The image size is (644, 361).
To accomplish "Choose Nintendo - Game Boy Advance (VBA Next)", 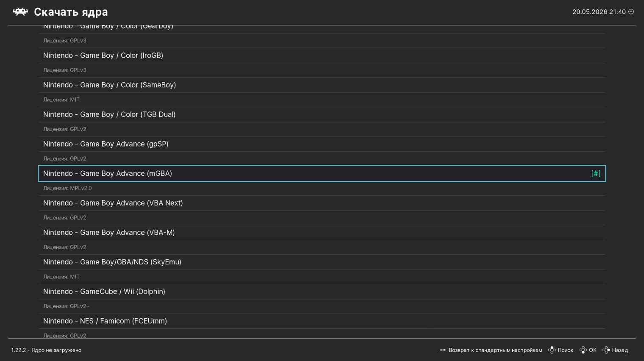I will [x=322, y=203].
